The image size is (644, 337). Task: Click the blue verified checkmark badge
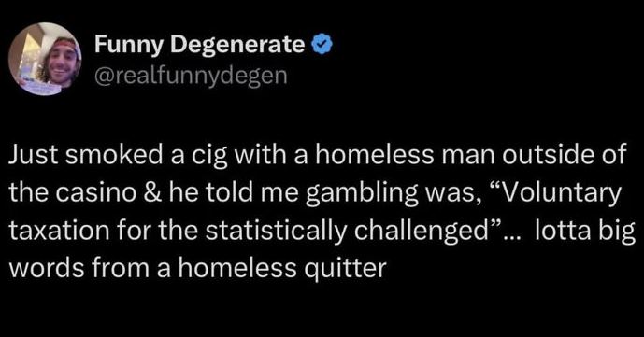322,44
